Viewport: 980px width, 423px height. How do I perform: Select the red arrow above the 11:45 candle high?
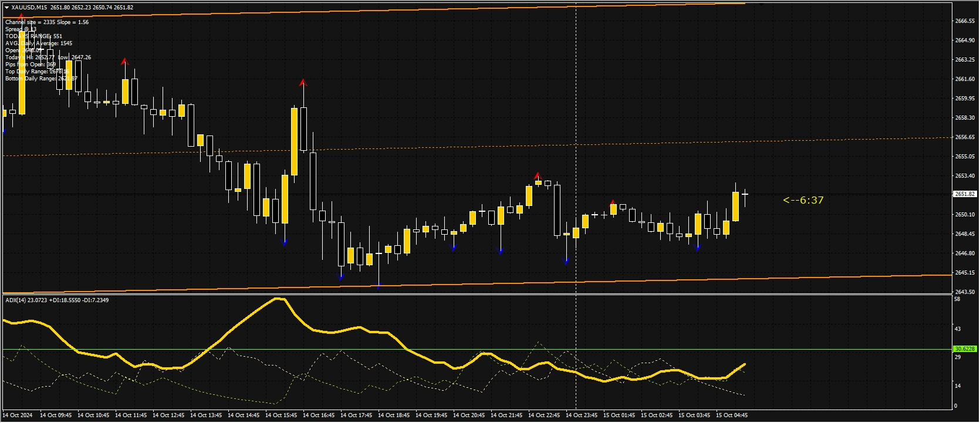[x=124, y=61]
